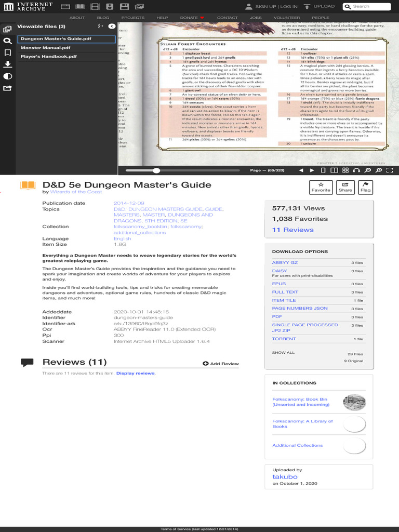
Task: Open the Texts book icon in top bar
Action: [80, 6]
